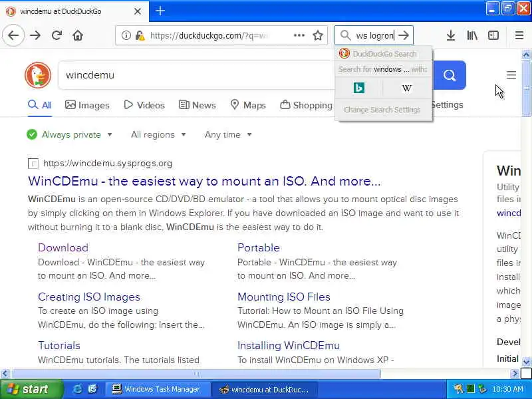Open the Tutorials sitelink

(59, 345)
